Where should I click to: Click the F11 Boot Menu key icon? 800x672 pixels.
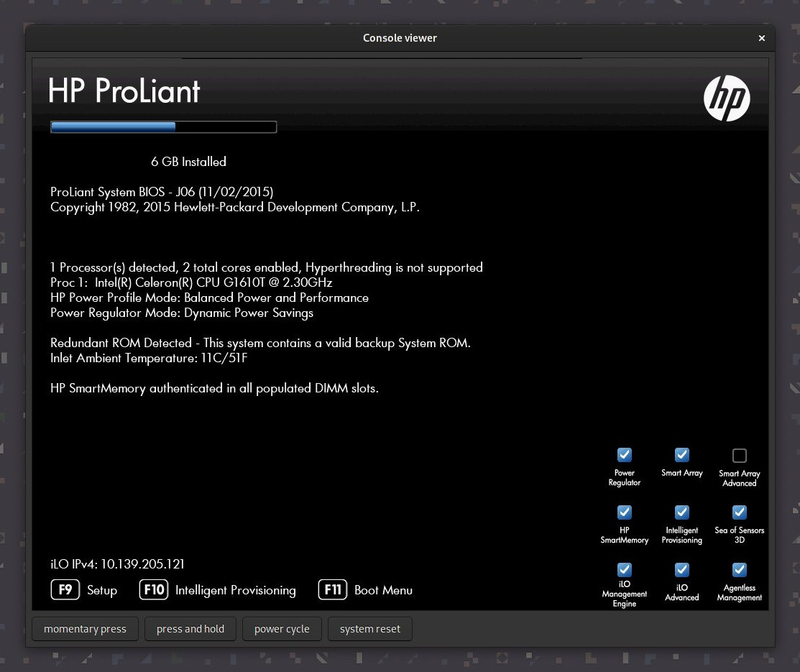(x=333, y=590)
